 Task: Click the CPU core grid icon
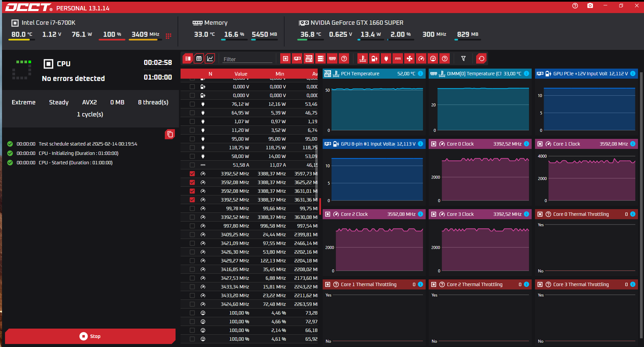169,36
